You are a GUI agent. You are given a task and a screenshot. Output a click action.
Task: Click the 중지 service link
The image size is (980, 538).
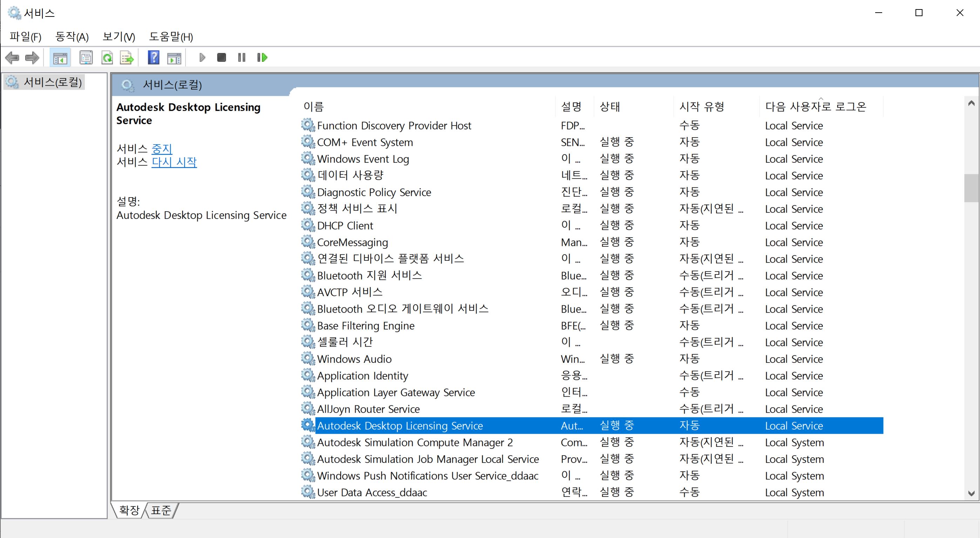pos(162,148)
